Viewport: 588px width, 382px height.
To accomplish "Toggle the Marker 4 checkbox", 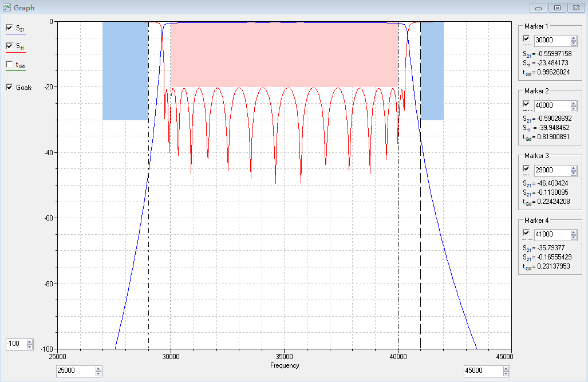I will pos(527,233).
